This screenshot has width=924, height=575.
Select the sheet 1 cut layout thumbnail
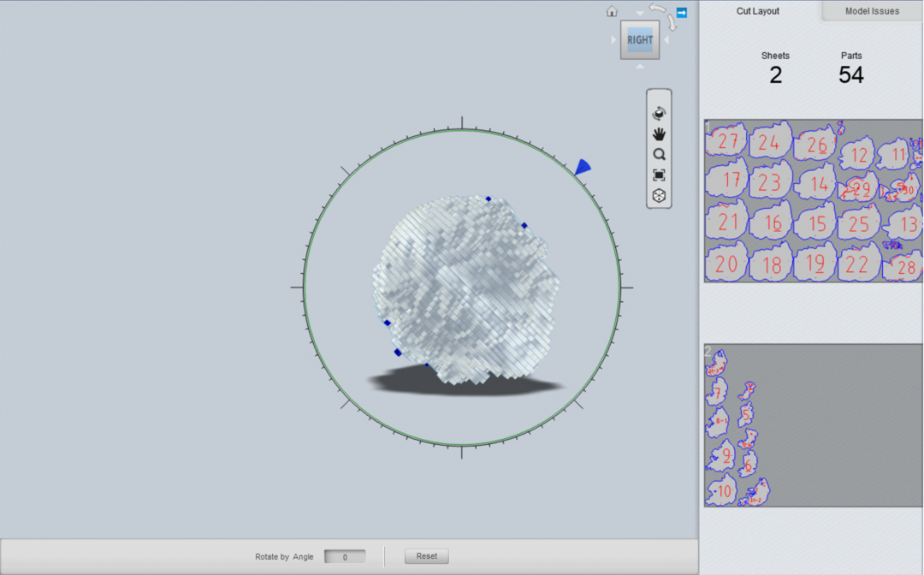813,200
